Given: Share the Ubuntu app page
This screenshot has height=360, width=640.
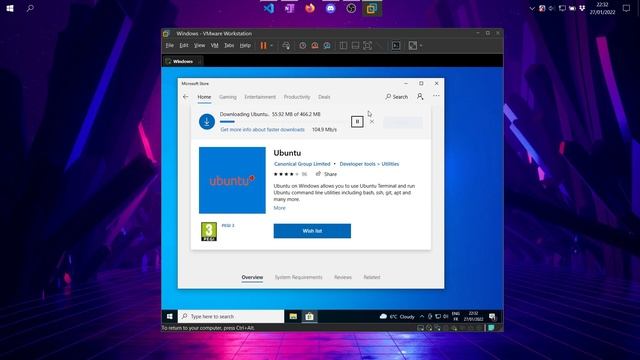Looking at the screenshot, I should pyautogui.click(x=326, y=174).
